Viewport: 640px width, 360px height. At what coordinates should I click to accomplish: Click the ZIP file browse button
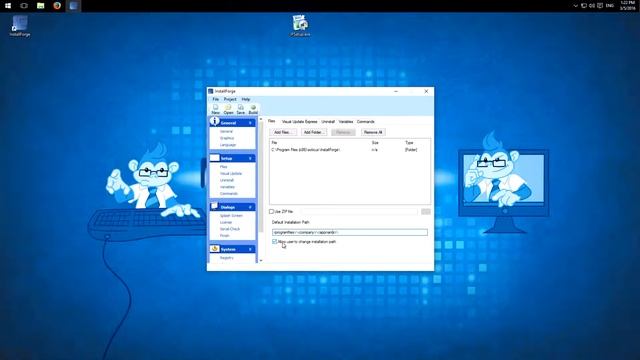point(426,211)
